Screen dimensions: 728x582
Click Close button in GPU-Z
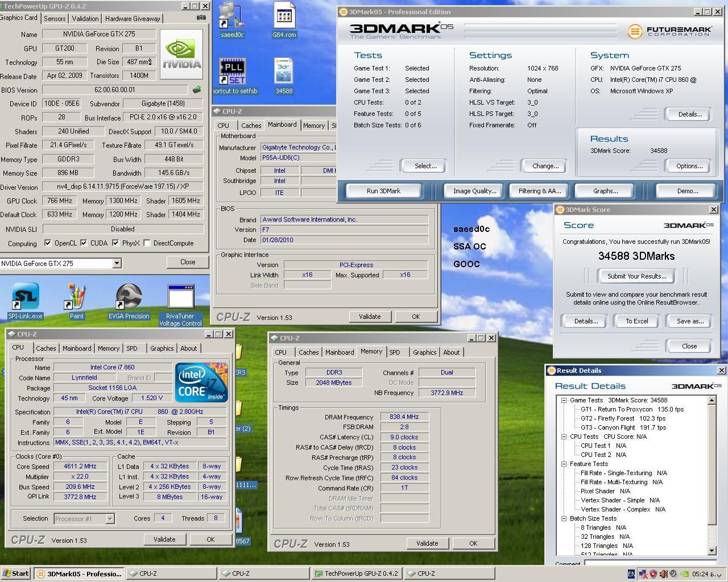(x=188, y=262)
